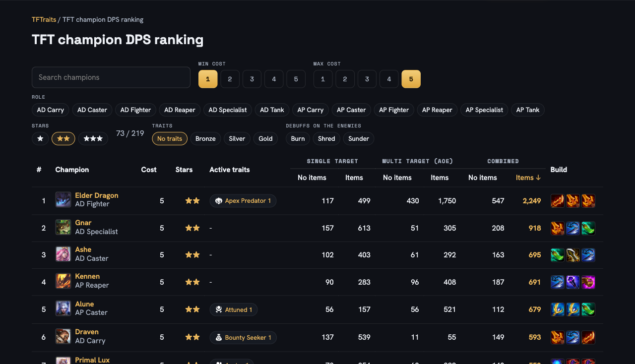Toggle the AP Specialist role filter

click(x=484, y=110)
